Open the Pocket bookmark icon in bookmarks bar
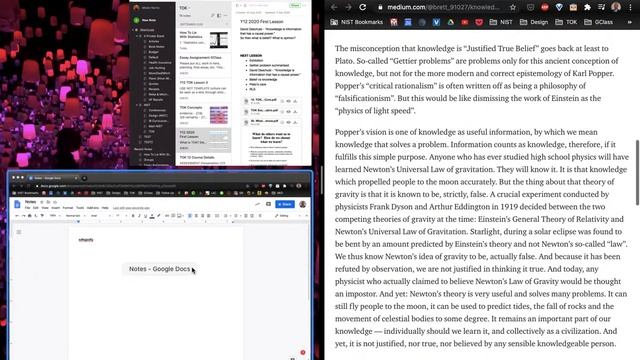The height and width of the screenshot is (360, 640). pos(479,22)
